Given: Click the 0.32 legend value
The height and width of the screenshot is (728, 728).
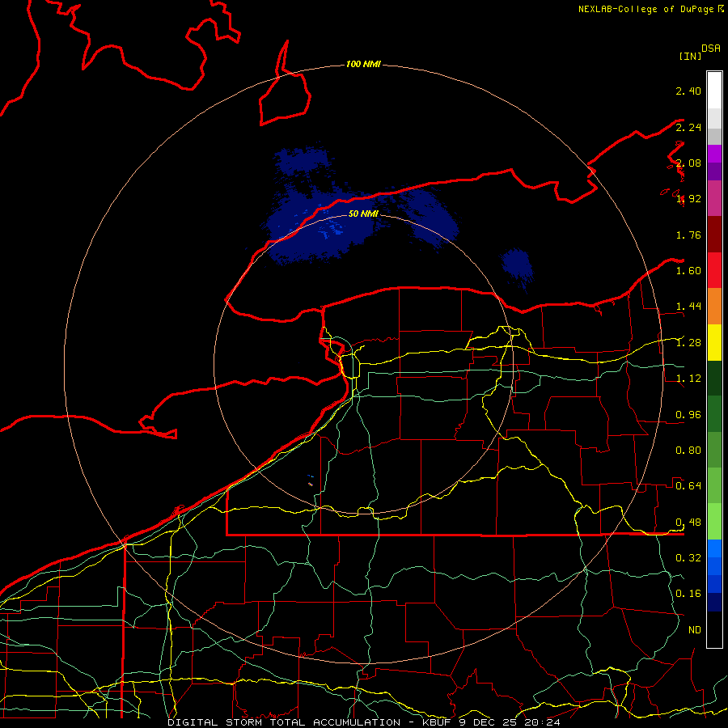Looking at the screenshot, I should coord(688,558).
